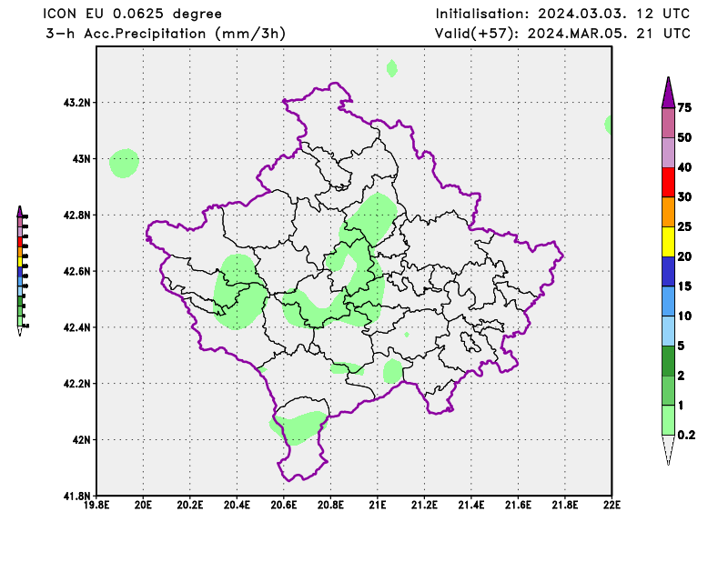
Task: Click the legend value "30"
Action: point(684,196)
